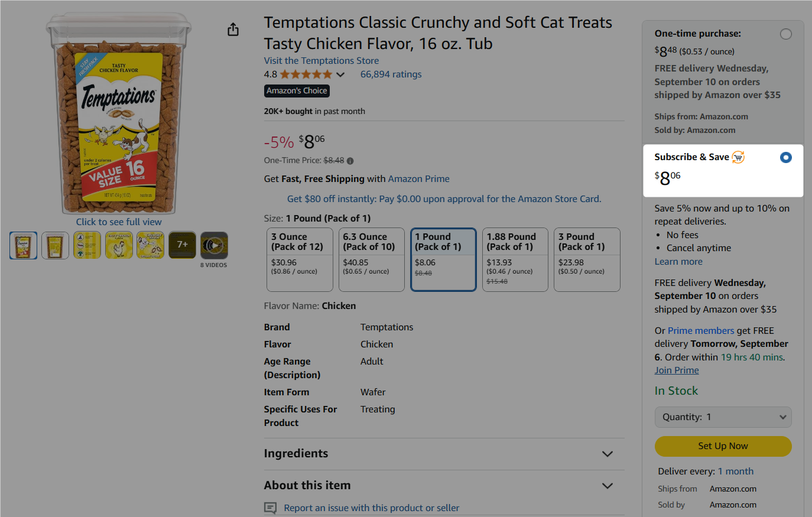Select the One-time purchase radio button

pos(785,34)
